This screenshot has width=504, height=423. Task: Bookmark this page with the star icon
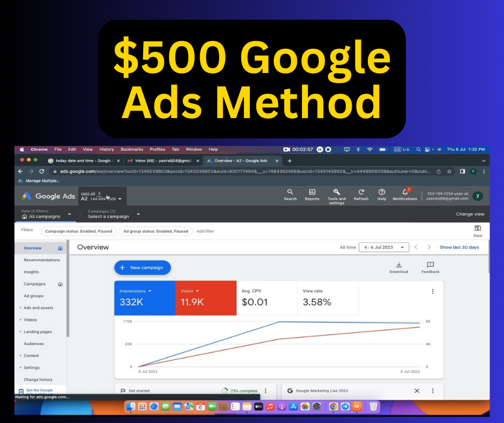(449, 171)
